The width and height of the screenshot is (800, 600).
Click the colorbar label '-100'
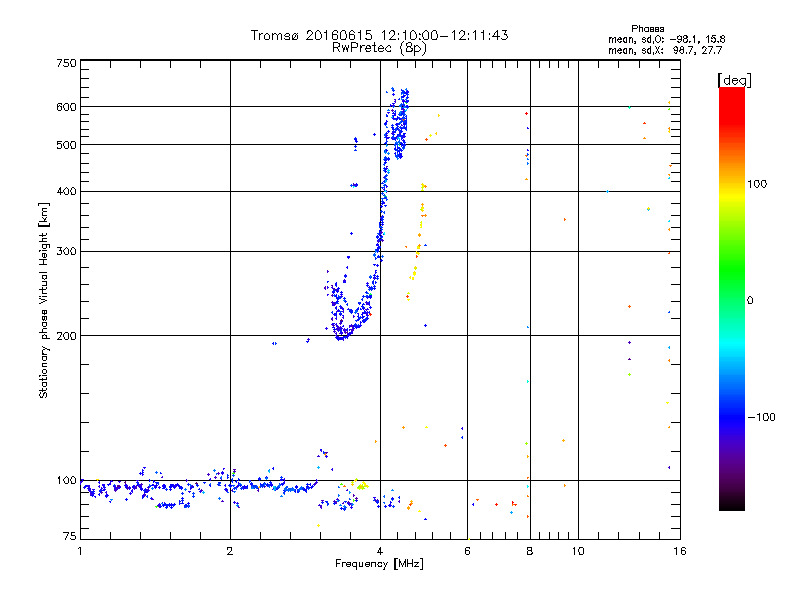tap(761, 417)
